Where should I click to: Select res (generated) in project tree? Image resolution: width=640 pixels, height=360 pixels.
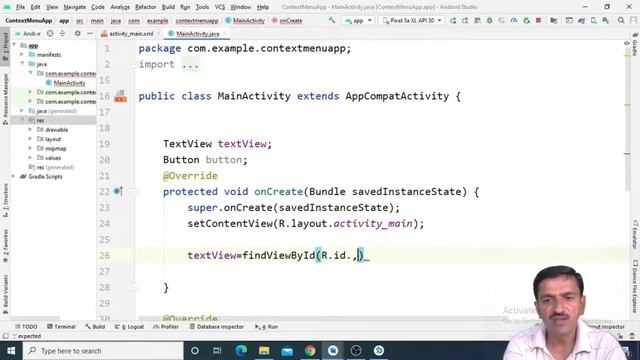pos(51,167)
